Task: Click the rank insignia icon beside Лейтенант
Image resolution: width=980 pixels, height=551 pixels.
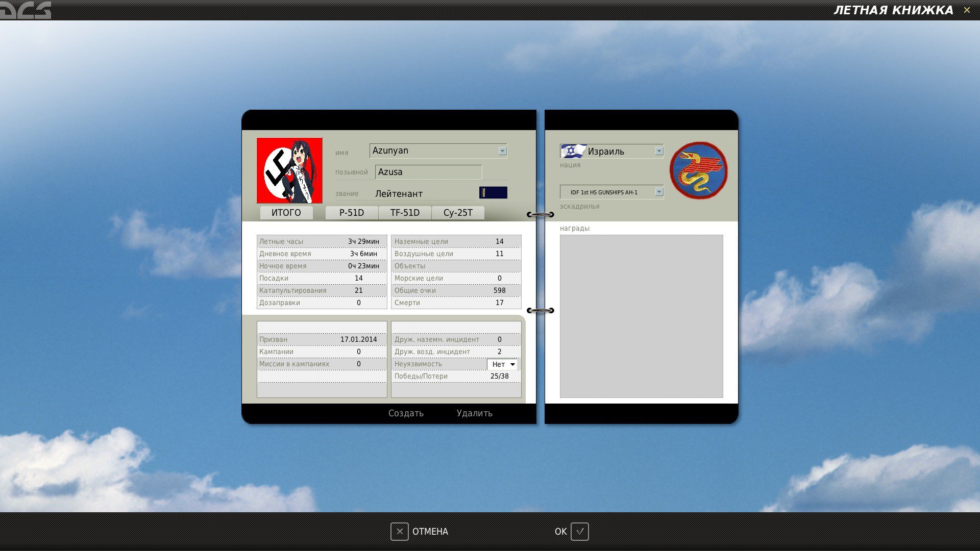Action: tap(493, 192)
